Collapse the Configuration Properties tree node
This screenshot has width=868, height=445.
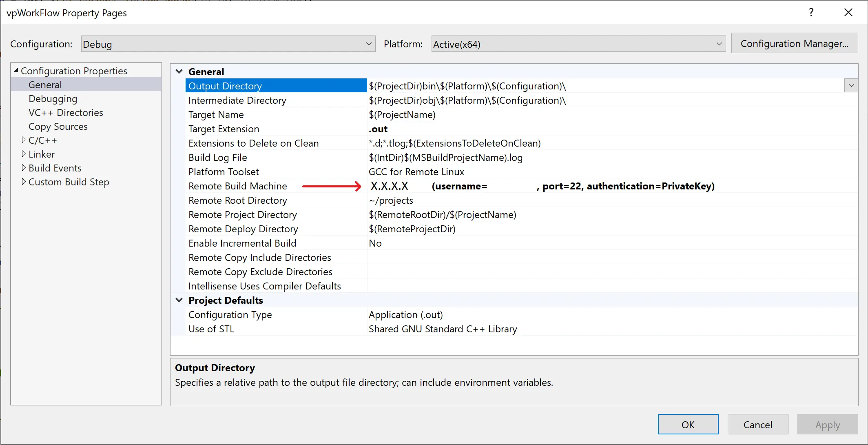tap(16, 71)
